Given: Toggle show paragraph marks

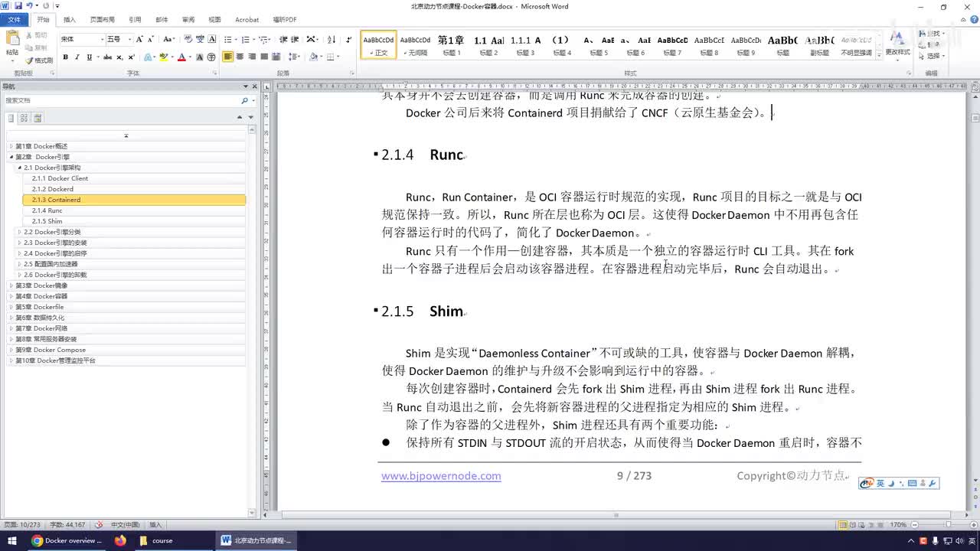Looking at the screenshot, I should pyautogui.click(x=349, y=39).
